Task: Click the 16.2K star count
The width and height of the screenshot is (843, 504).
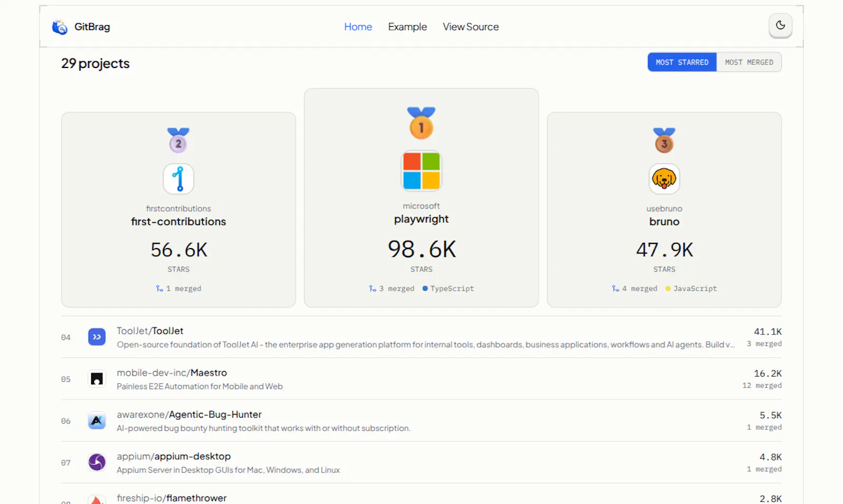Action: pos(768,373)
